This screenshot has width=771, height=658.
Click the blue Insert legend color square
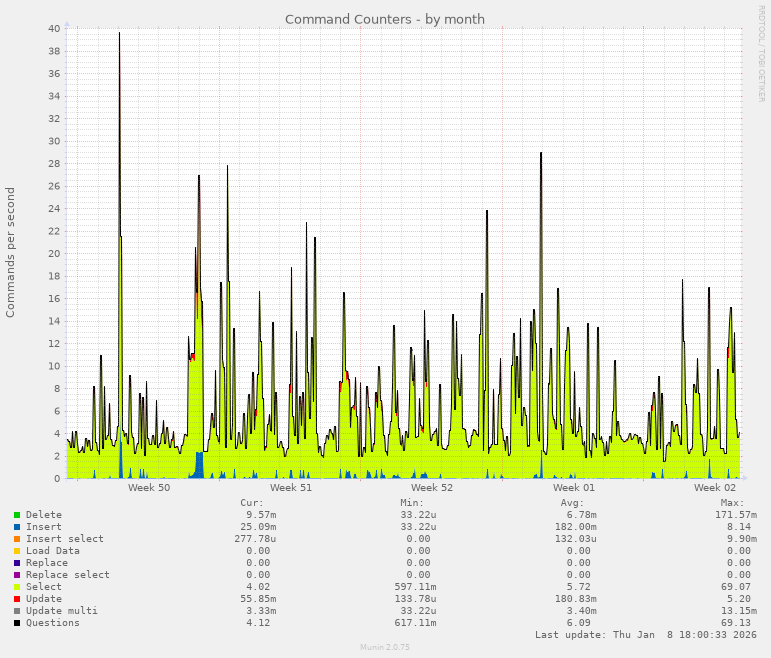point(17,527)
